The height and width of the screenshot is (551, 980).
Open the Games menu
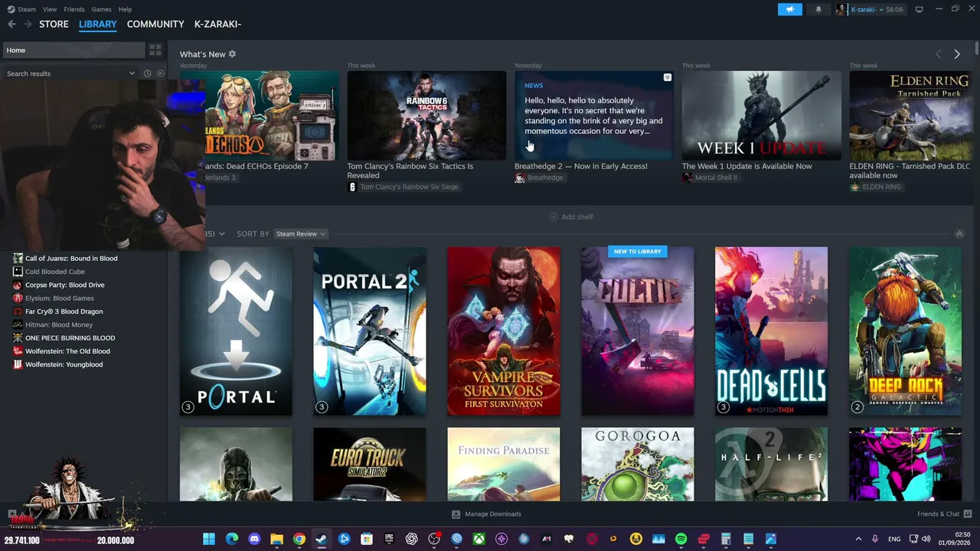[101, 9]
